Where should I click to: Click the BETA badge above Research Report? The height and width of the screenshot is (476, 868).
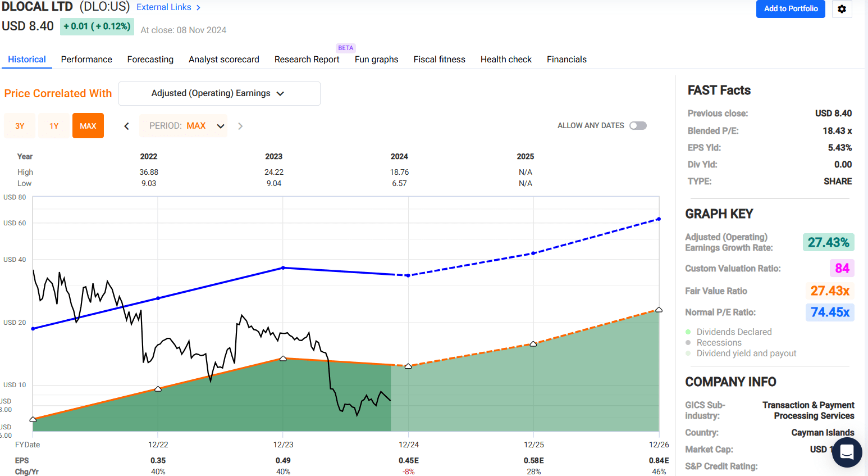[346, 48]
